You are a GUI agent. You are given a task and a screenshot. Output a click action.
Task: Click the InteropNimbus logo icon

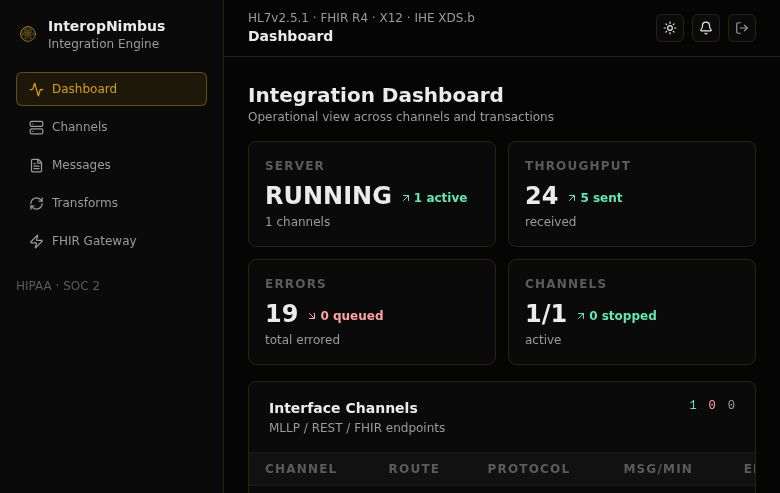tap(28, 34)
